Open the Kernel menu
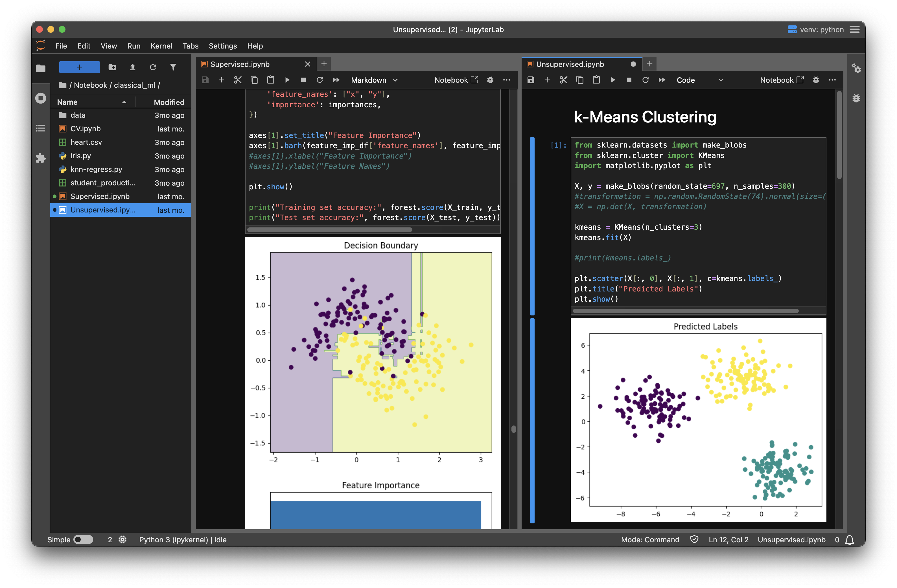This screenshot has height=588, width=897. tap(161, 46)
